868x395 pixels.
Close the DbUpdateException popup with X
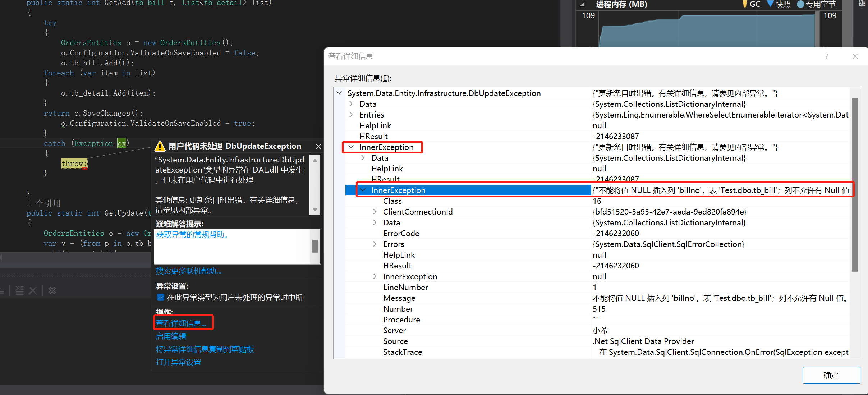(x=318, y=146)
